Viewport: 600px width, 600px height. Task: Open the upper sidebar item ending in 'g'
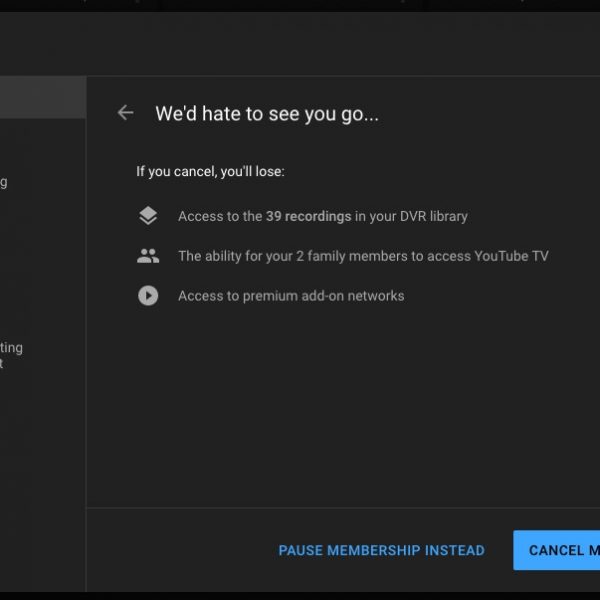[x=4, y=183]
